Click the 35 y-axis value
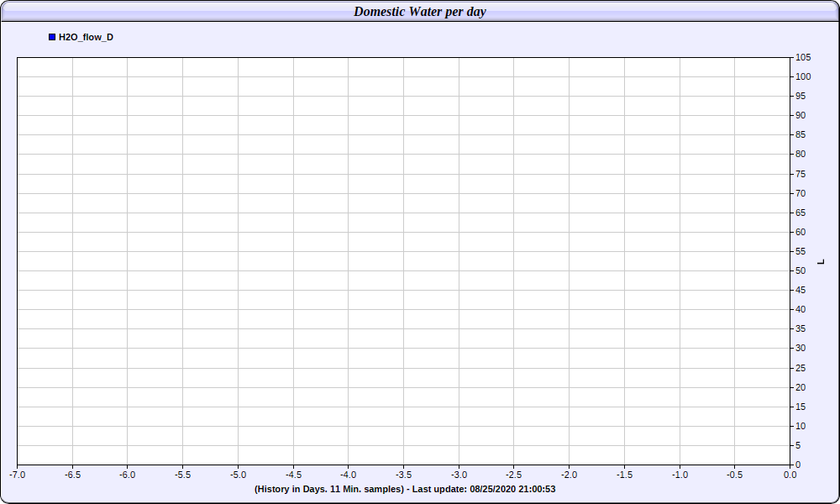 tap(801, 328)
